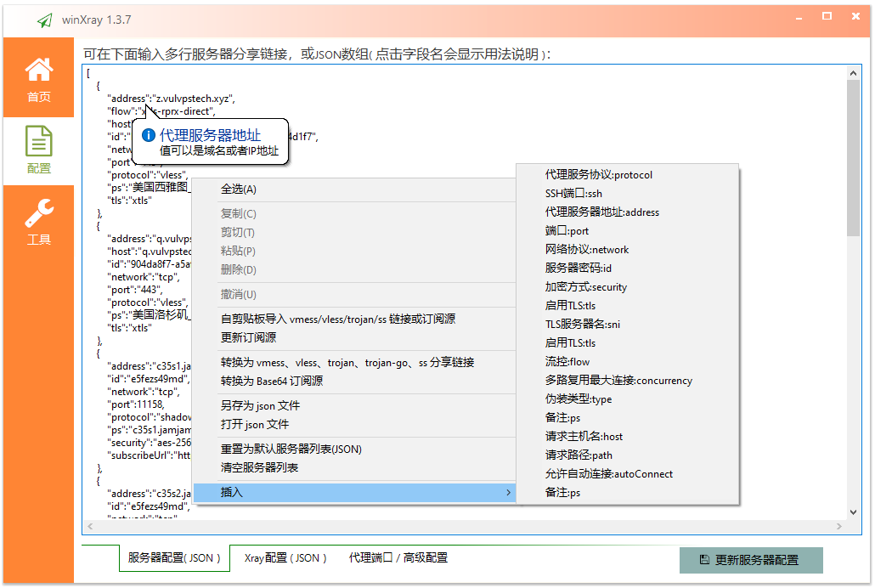Choose 粘贴(P) in the context menu
The width and height of the screenshot is (875, 588).
point(353,251)
